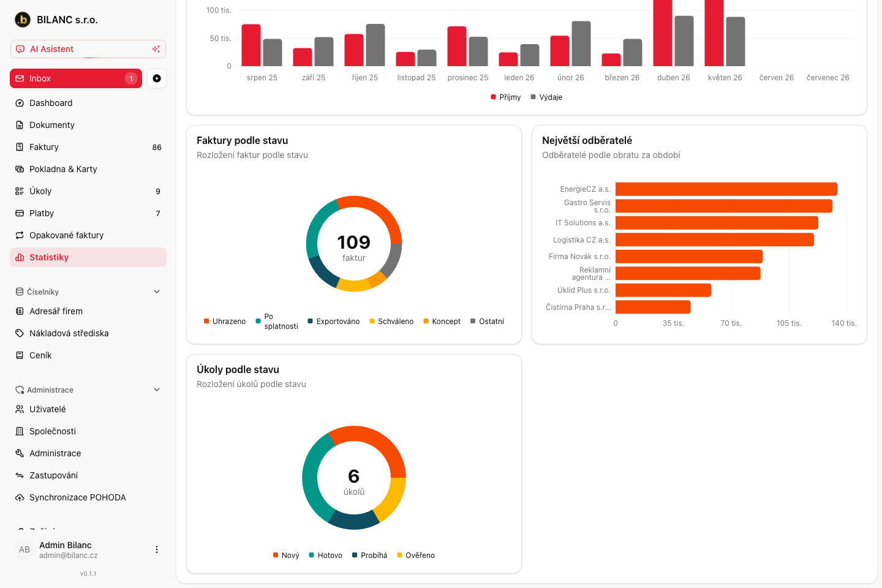Collapse the Číselníky section chevron
The width and height of the screenshot is (882, 588).
pyautogui.click(x=157, y=292)
